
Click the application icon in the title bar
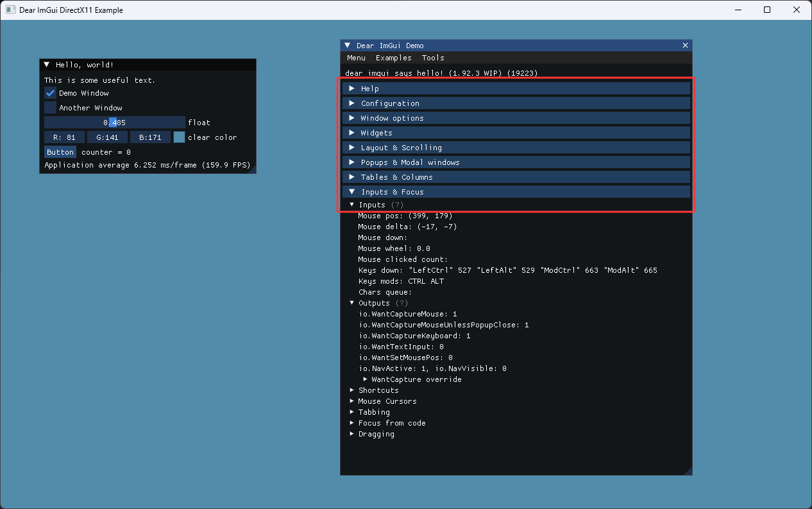11,10
